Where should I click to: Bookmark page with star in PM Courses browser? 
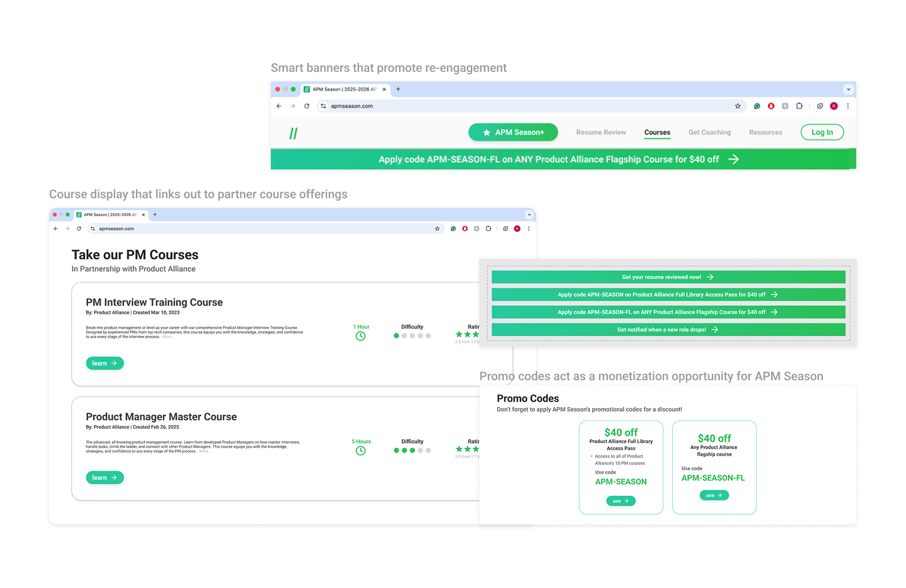point(437,229)
